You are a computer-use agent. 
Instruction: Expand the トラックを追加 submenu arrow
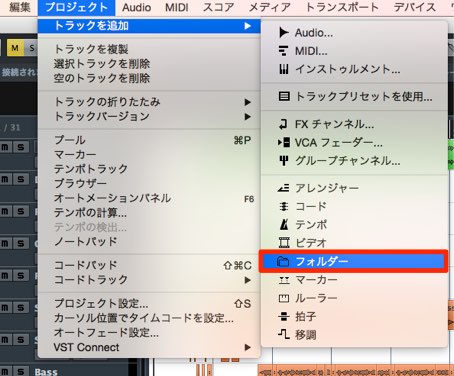click(x=247, y=26)
